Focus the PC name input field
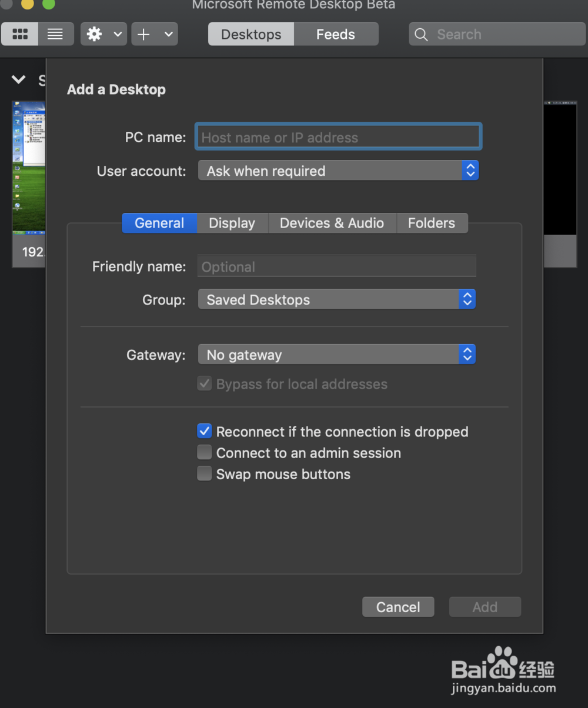The image size is (588, 708). [x=339, y=138]
